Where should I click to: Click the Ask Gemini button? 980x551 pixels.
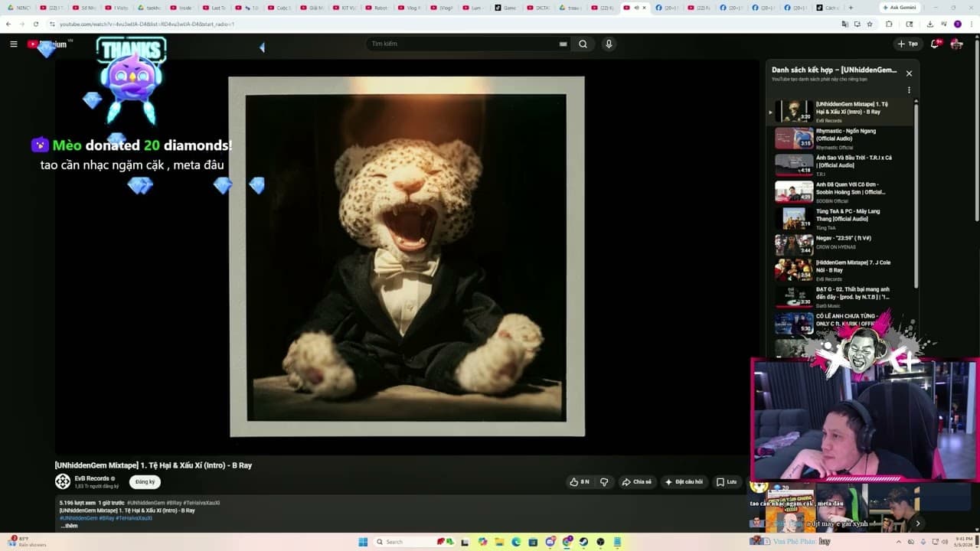[x=900, y=7]
